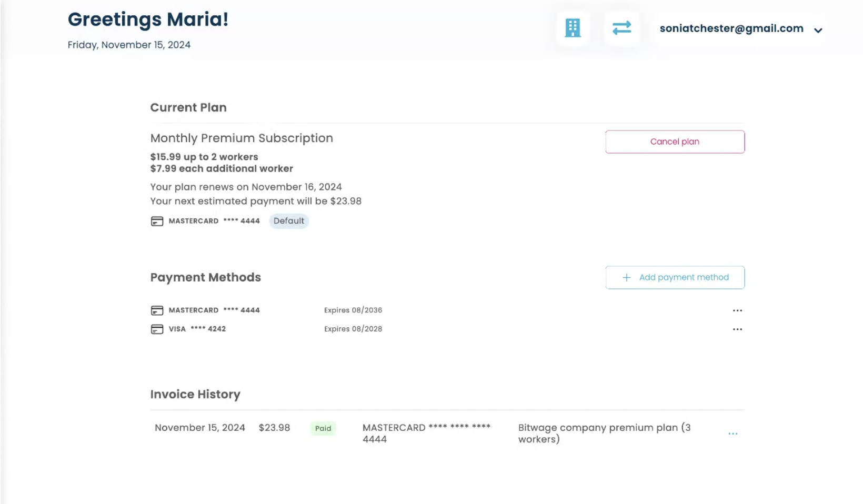Click the Visa card icon

point(157,329)
